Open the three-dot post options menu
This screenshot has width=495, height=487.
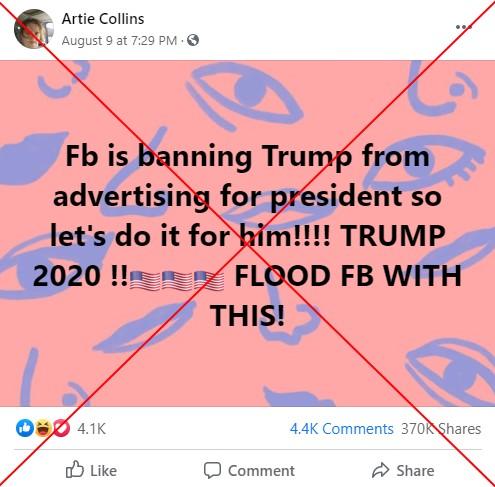click(464, 27)
